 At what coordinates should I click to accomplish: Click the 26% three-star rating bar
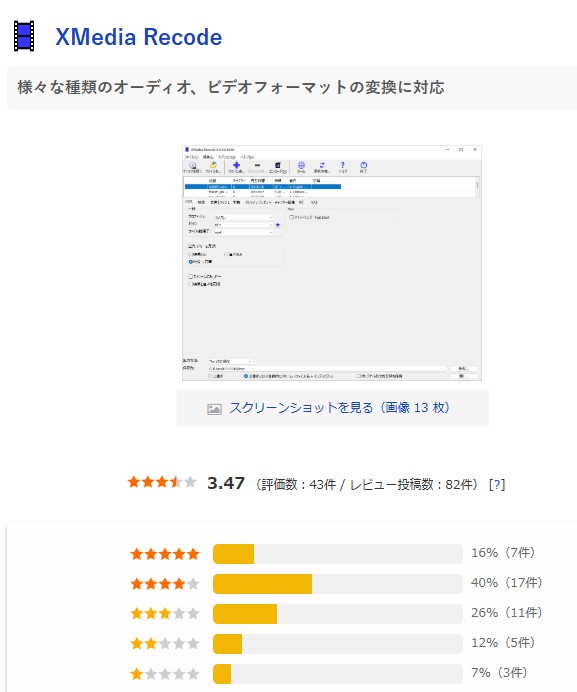(338, 614)
